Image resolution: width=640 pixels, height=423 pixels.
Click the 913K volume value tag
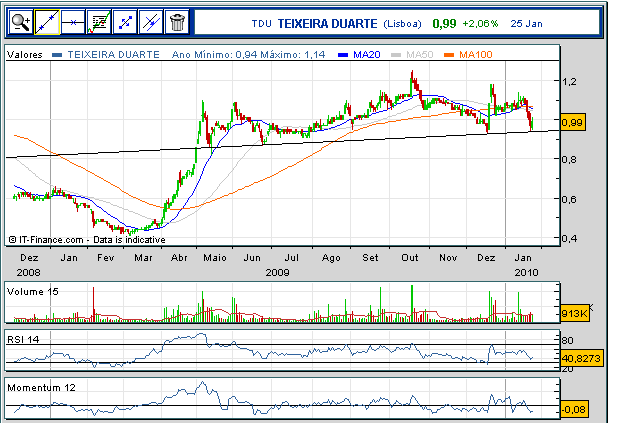[575, 314]
